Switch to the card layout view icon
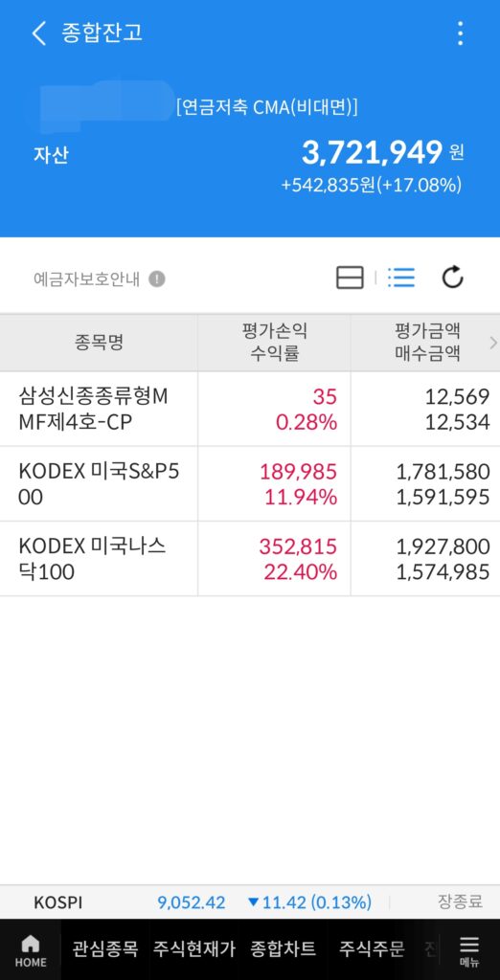 pos(350,278)
